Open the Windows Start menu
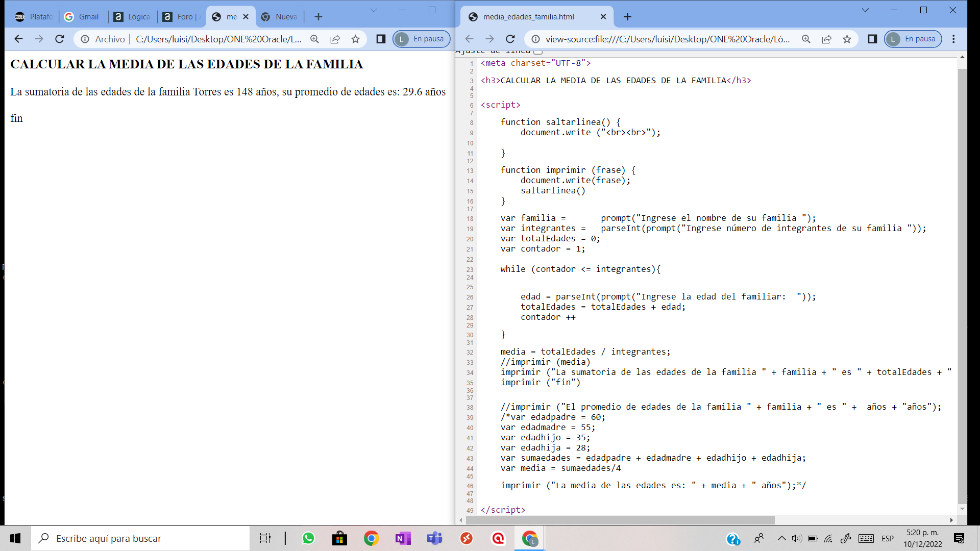 coord(15,538)
